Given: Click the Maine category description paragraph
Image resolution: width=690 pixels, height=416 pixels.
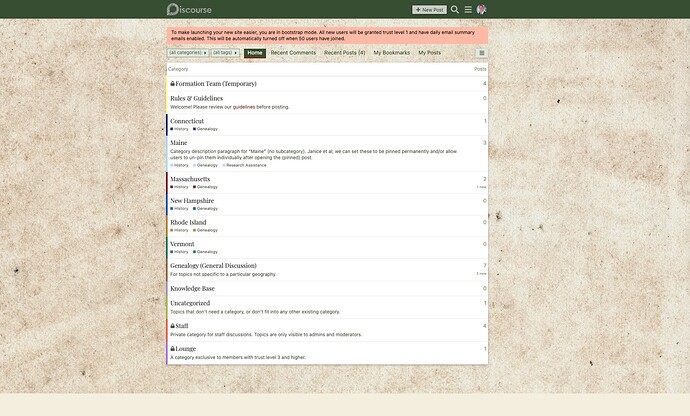Looking at the screenshot, I should click(313, 155).
